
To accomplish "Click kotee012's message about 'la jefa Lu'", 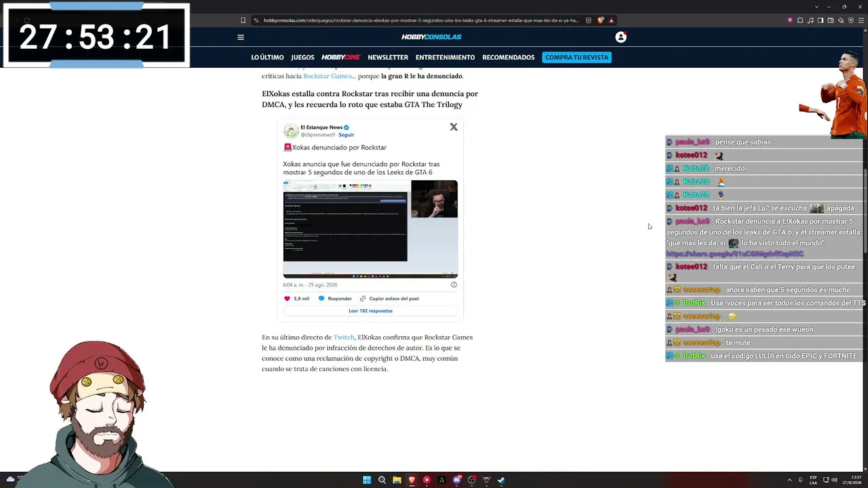I will click(x=764, y=208).
